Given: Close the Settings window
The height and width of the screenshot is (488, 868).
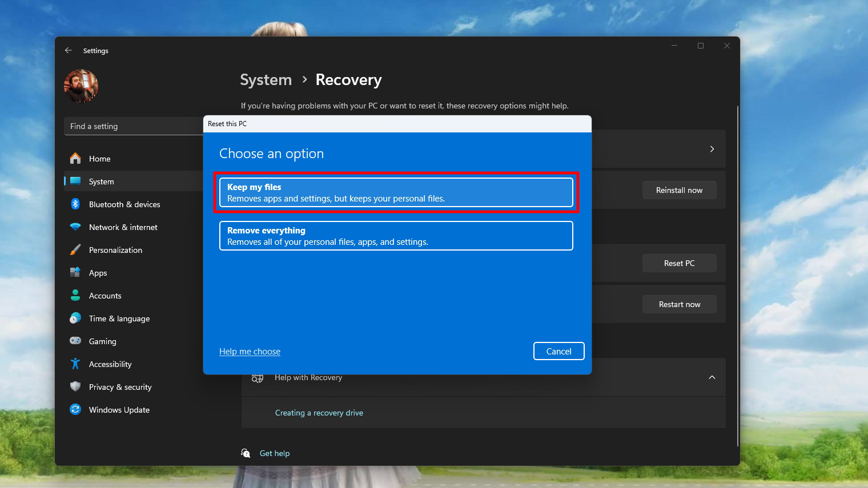Looking at the screenshot, I should [x=727, y=46].
